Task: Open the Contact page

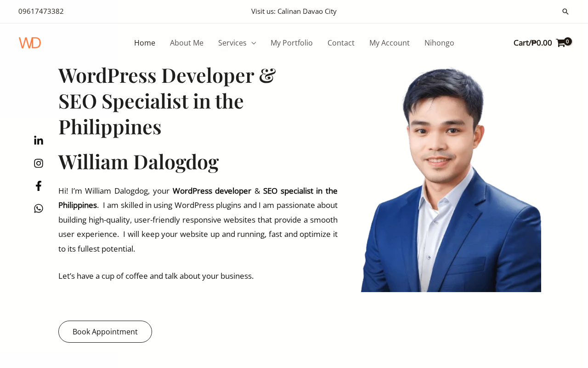Action: [341, 43]
